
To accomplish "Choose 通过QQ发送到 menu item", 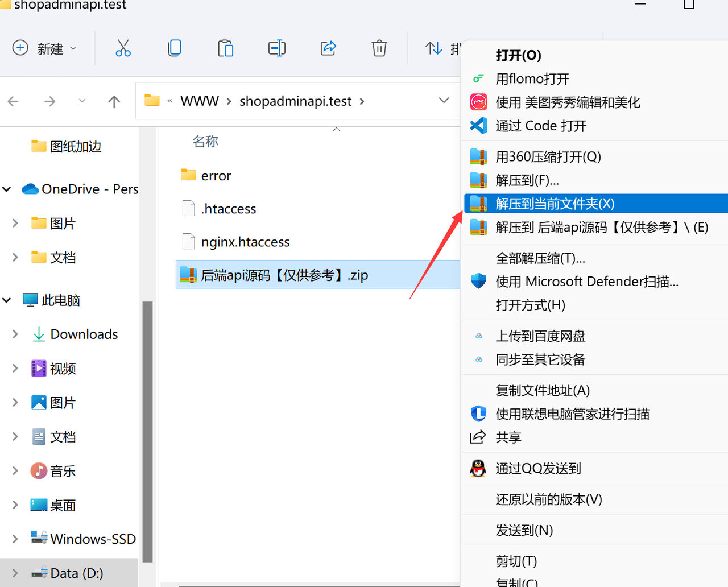I will point(594,468).
